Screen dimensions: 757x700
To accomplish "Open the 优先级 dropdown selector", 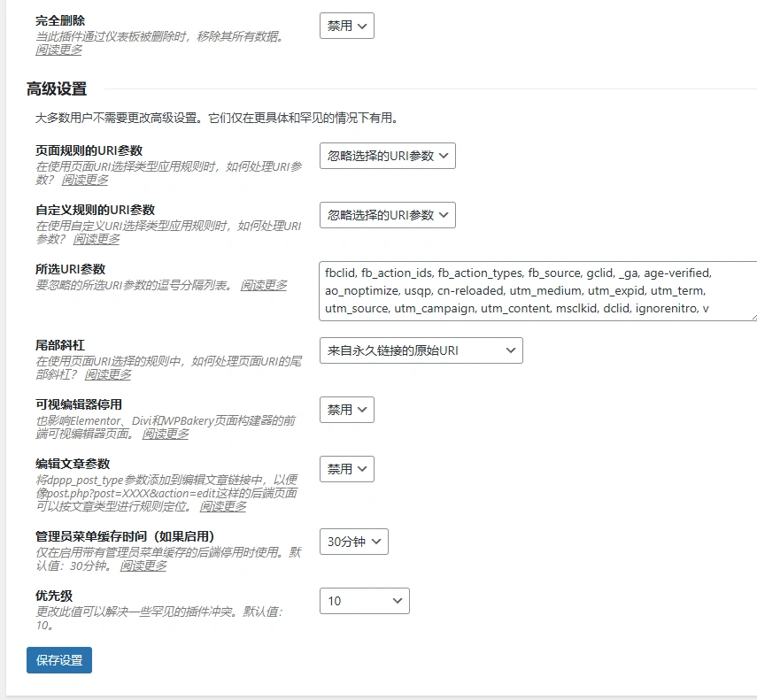I will [364, 601].
